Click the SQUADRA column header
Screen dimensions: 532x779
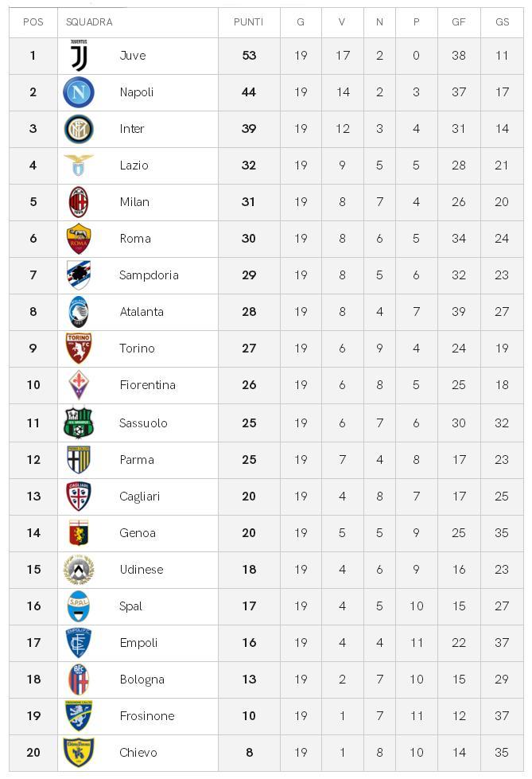[x=89, y=22]
